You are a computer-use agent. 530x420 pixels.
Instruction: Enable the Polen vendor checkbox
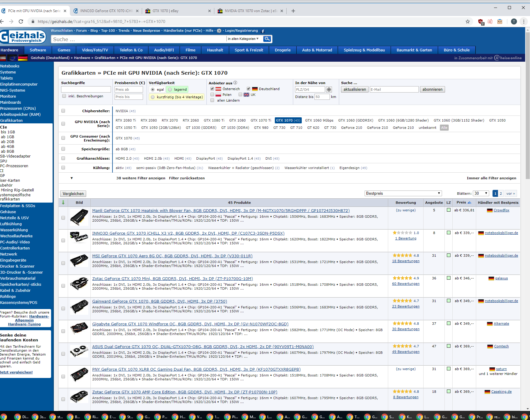coord(212,94)
